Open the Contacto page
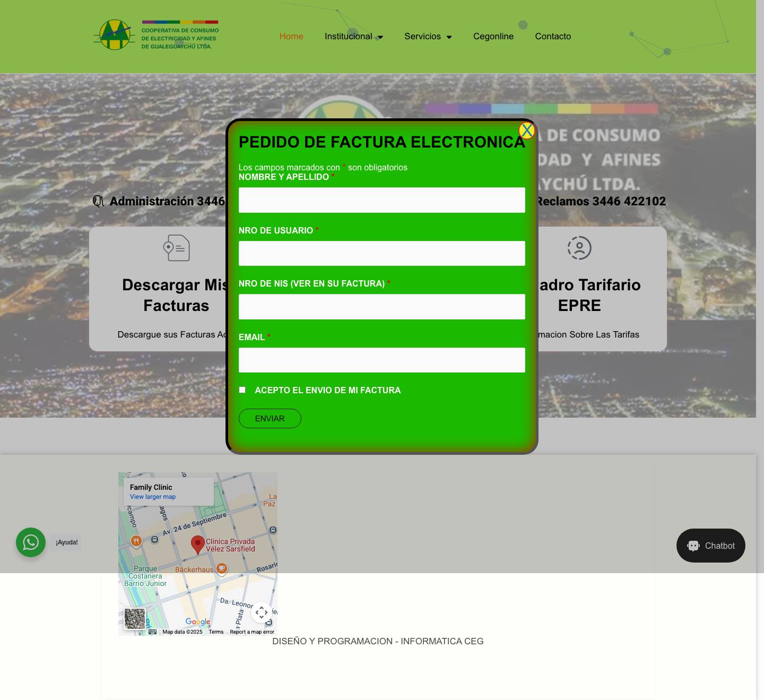The image size is (764, 700). [x=553, y=36]
